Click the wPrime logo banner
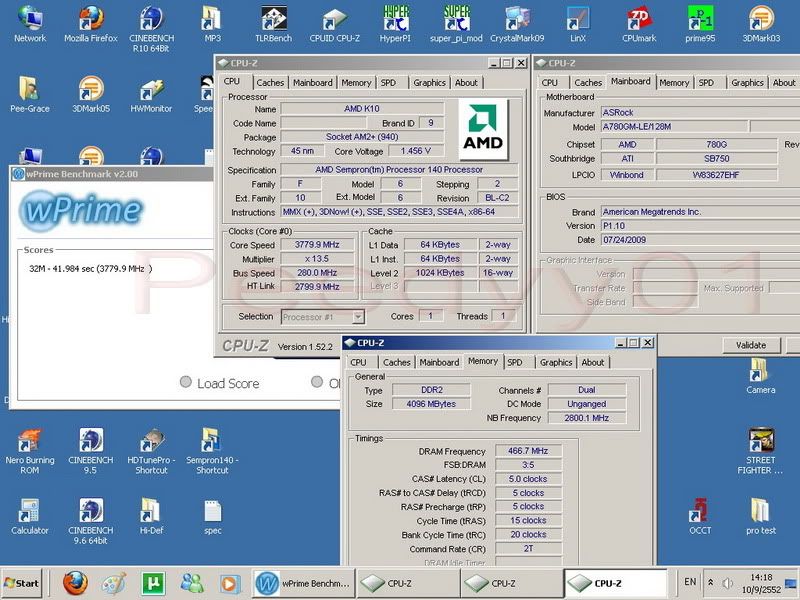This screenshot has width=800, height=600. click(82, 210)
